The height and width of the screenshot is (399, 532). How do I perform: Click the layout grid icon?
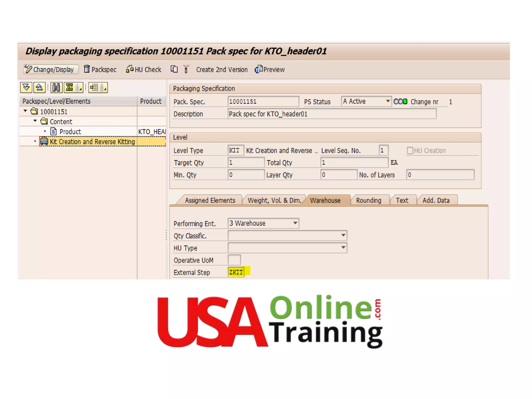(95, 87)
